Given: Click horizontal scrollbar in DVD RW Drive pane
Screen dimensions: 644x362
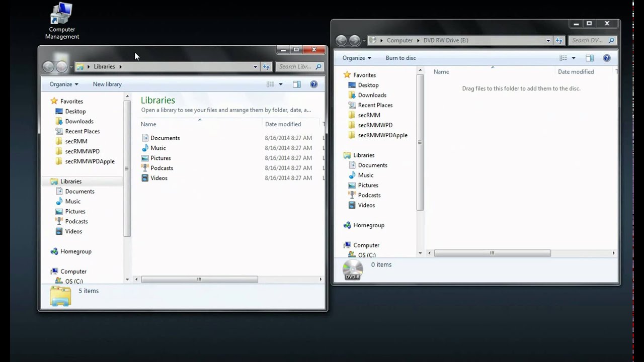Looking at the screenshot, I should coord(492,253).
